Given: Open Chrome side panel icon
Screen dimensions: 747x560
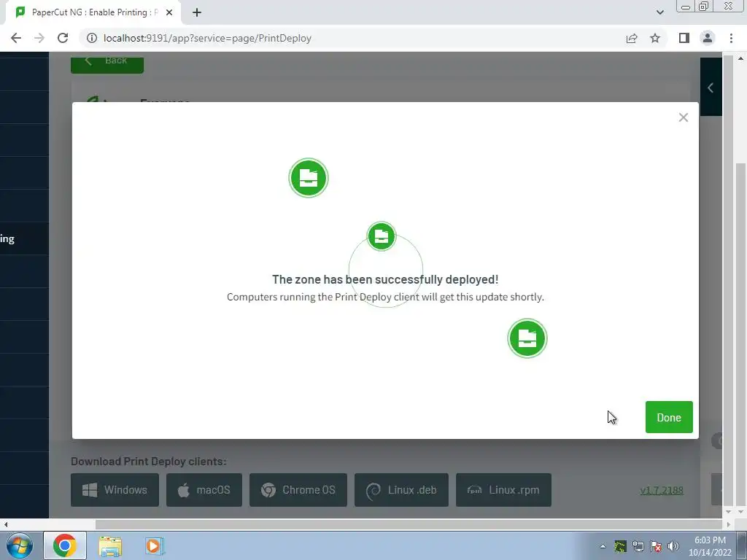Looking at the screenshot, I should tap(684, 38).
